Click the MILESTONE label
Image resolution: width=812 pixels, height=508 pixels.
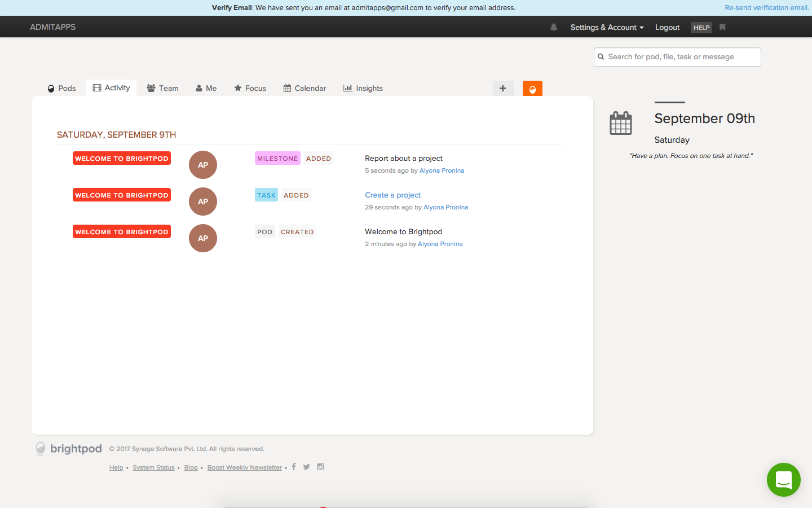pos(277,158)
